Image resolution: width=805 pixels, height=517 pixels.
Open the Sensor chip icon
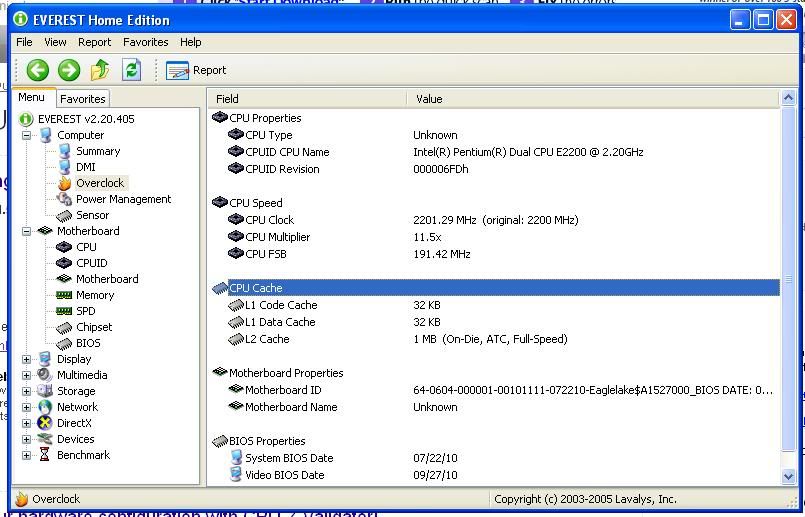pyautogui.click(x=64, y=216)
